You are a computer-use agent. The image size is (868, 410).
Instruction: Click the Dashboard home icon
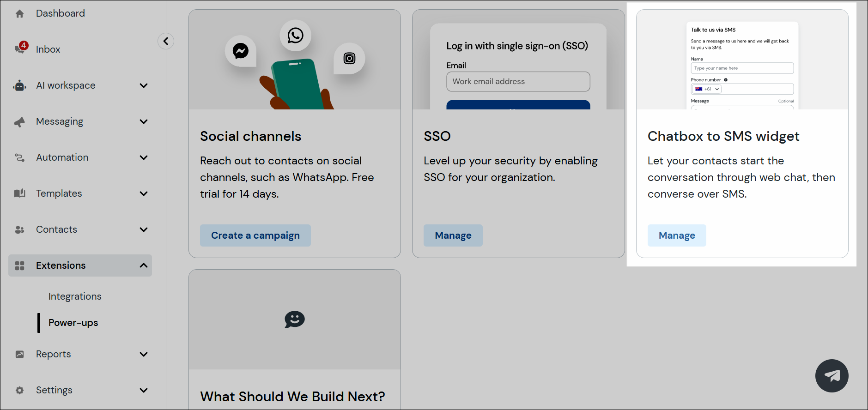(x=19, y=13)
